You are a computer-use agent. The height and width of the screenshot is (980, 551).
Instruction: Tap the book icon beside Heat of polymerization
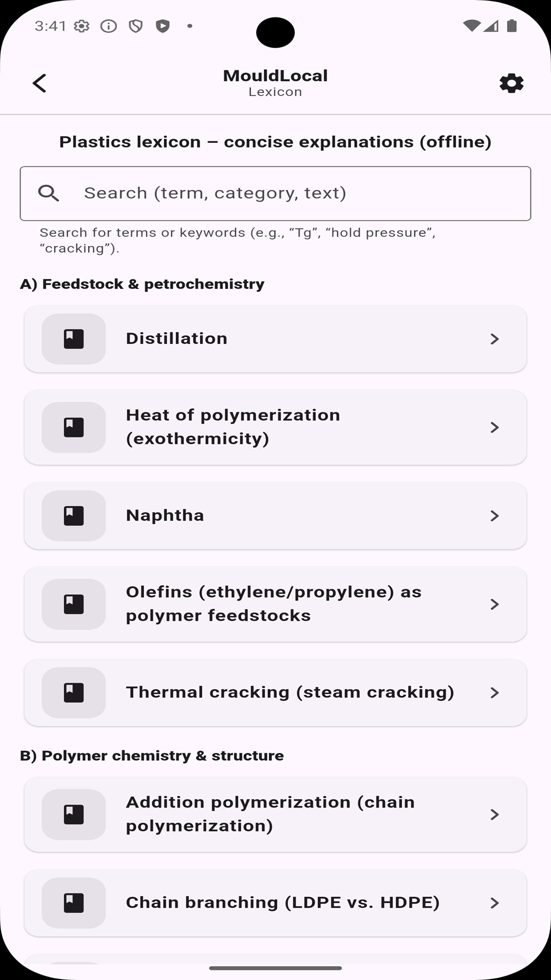point(73,427)
